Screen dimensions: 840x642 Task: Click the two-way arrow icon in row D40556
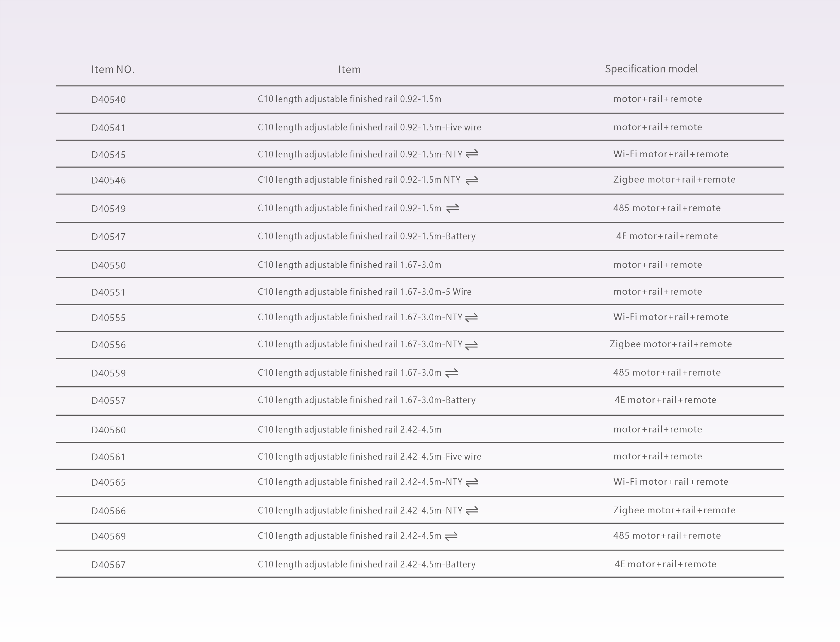(x=471, y=345)
